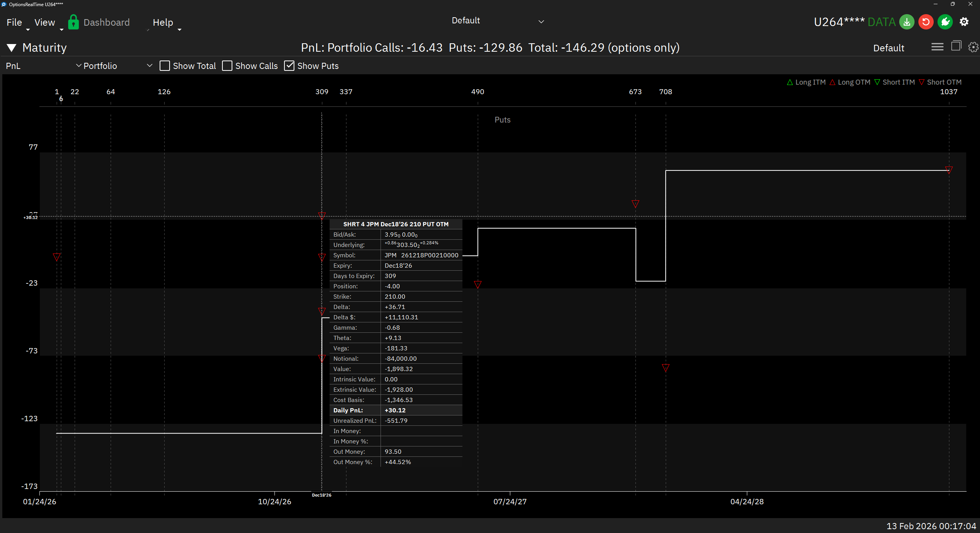Enable the Show Total checkbox

165,66
